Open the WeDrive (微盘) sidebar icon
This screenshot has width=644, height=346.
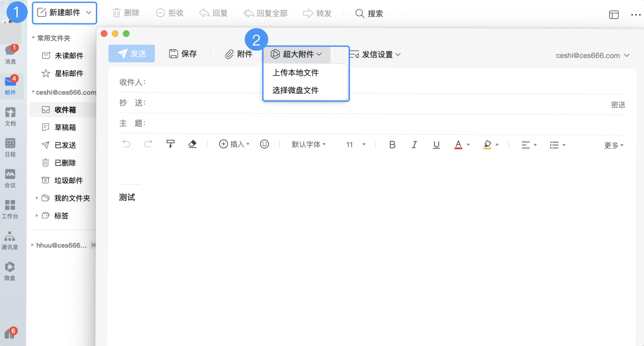tap(10, 271)
